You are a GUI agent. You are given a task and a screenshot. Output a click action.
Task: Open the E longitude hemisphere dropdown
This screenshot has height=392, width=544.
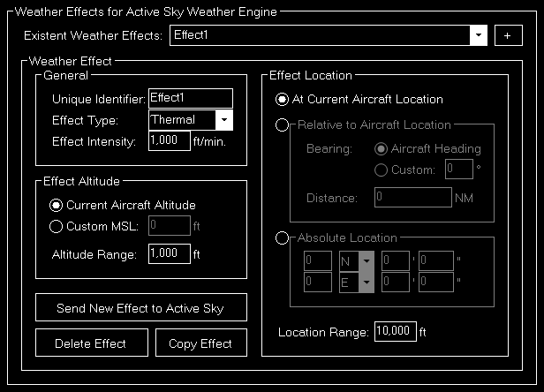click(x=356, y=283)
